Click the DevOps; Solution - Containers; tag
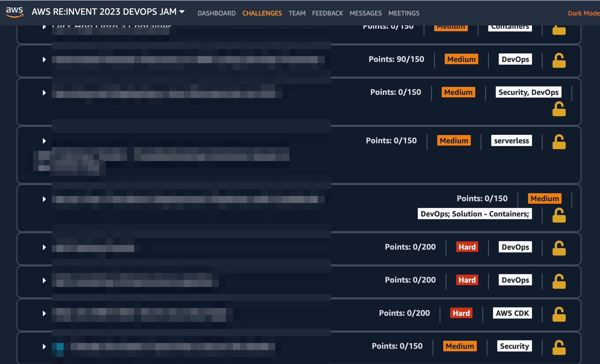 (x=475, y=214)
